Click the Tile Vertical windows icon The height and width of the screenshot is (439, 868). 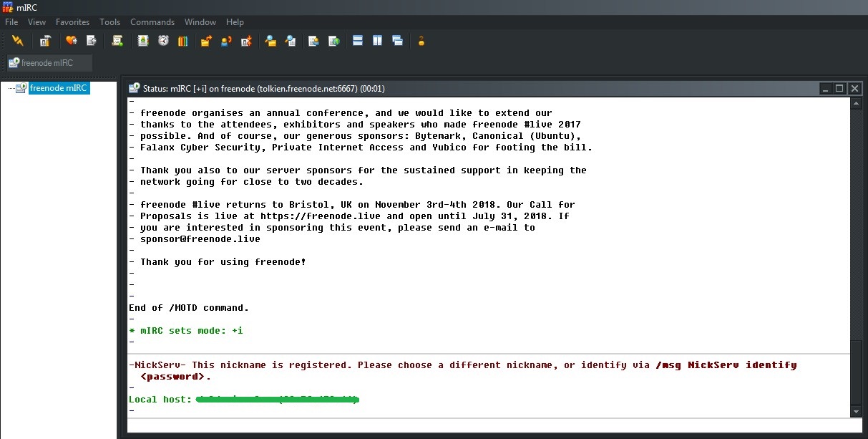click(x=377, y=41)
